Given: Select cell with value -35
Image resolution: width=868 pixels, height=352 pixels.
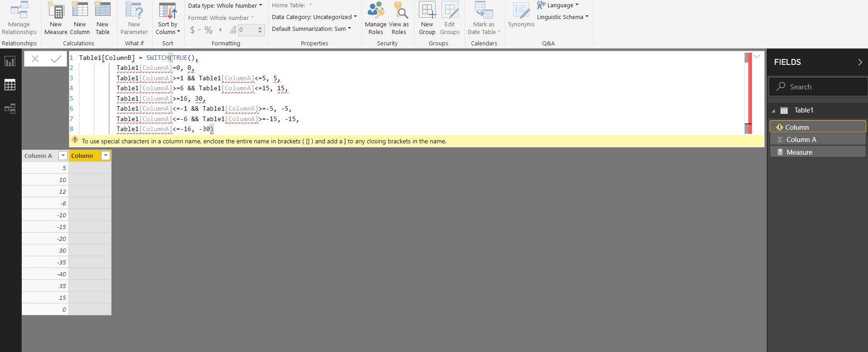Looking at the screenshot, I should click(x=45, y=262).
